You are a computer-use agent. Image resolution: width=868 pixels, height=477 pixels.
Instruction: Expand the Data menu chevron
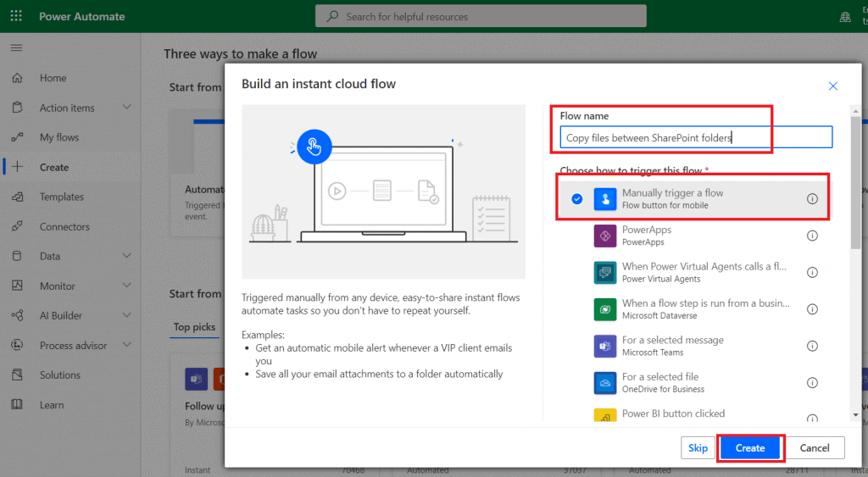click(127, 256)
